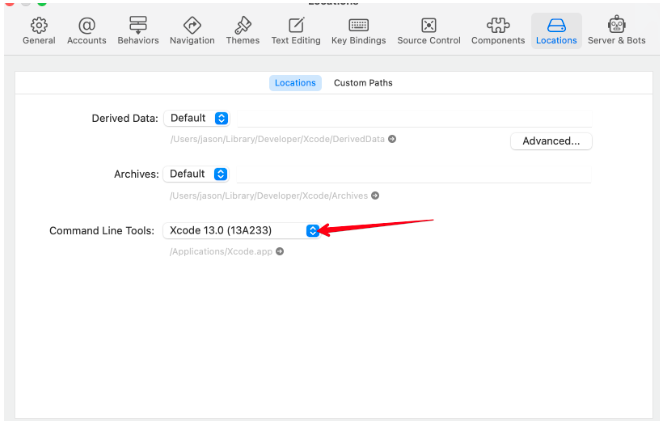Screen dimensions: 660x421
Task: Open the Text Editing preferences pane
Action: [x=296, y=31]
